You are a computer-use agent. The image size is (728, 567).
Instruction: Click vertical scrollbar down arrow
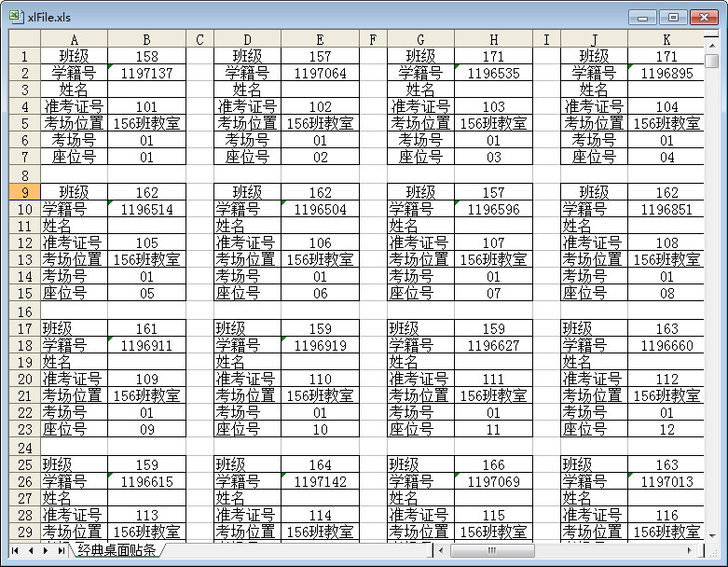(x=712, y=535)
